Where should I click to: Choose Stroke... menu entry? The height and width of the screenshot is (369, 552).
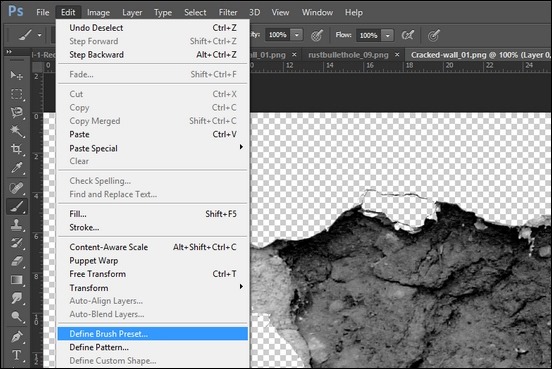click(153, 227)
